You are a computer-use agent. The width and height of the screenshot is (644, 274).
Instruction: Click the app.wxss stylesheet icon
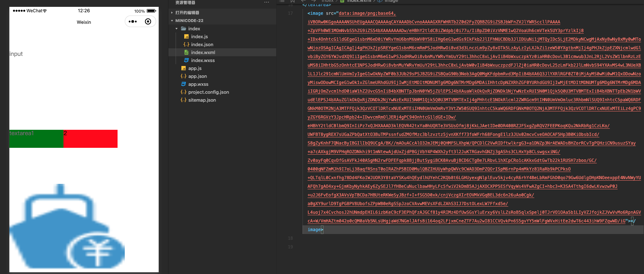coord(184,84)
